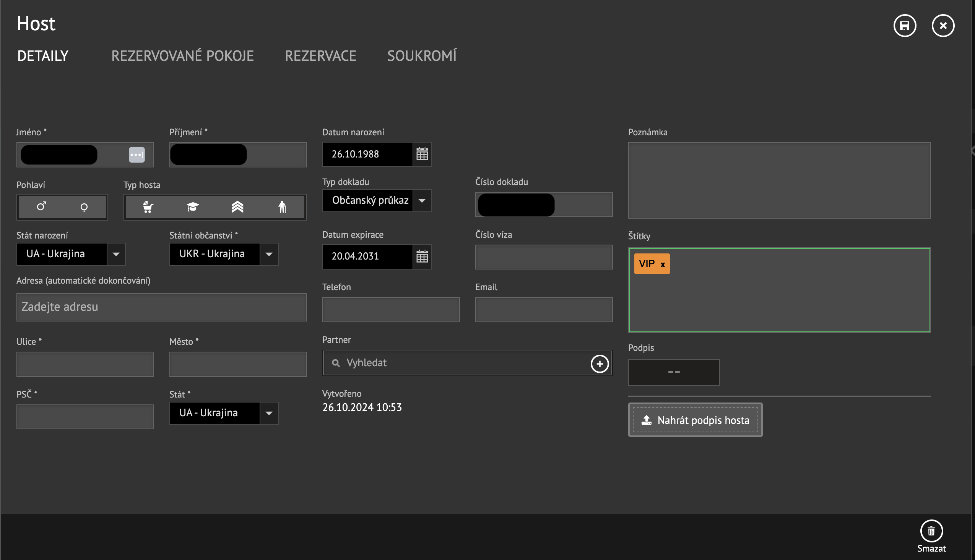Expand the Stát narození dropdown
This screenshot has height=560, width=975.
pyautogui.click(x=116, y=254)
